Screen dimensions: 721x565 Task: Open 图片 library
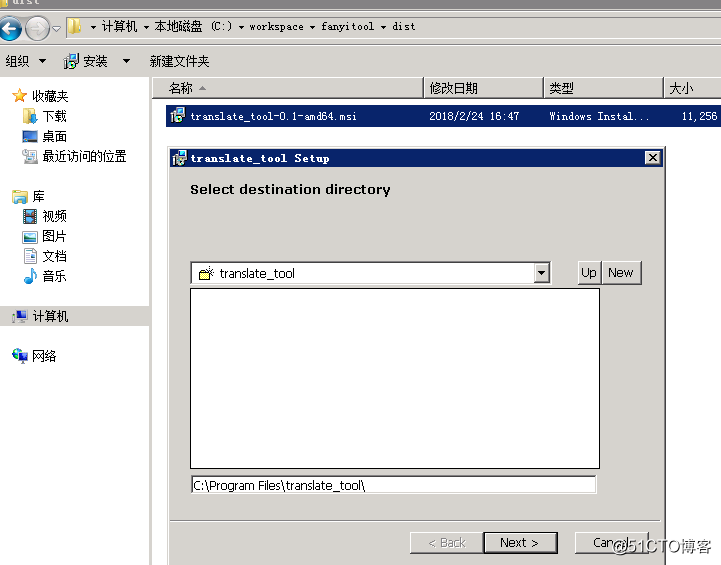(x=54, y=236)
